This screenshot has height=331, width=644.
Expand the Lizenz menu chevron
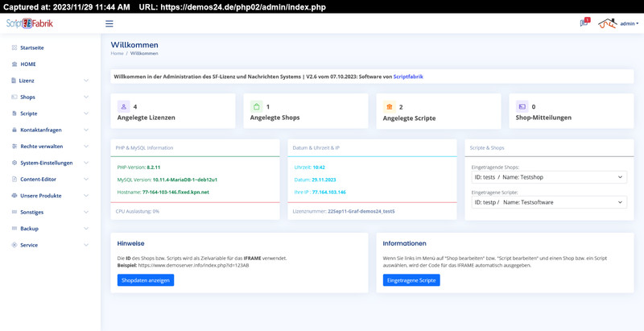coord(86,81)
